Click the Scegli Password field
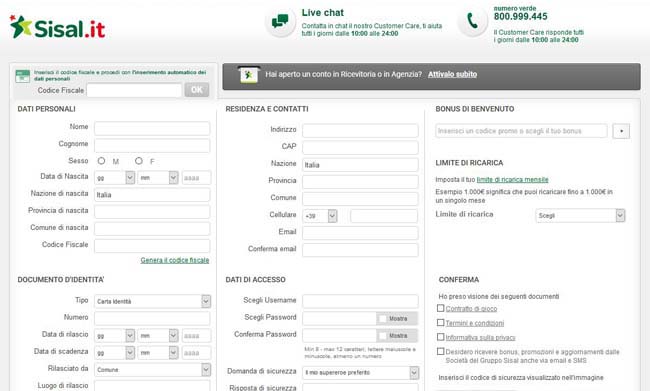 (340, 318)
